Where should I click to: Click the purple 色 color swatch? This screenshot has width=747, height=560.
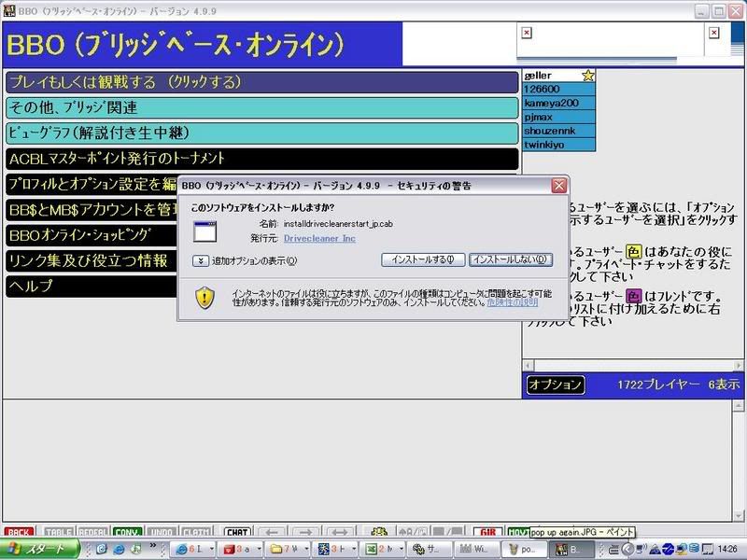click(634, 296)
